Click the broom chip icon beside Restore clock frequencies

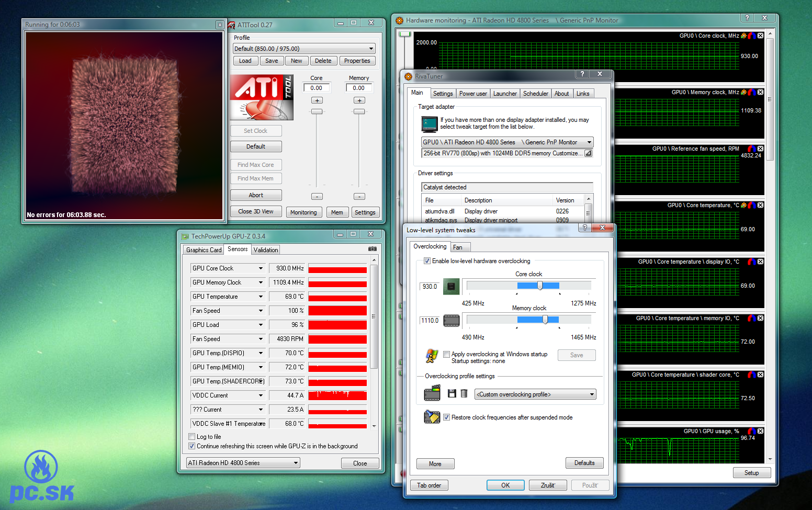[432, 417]
